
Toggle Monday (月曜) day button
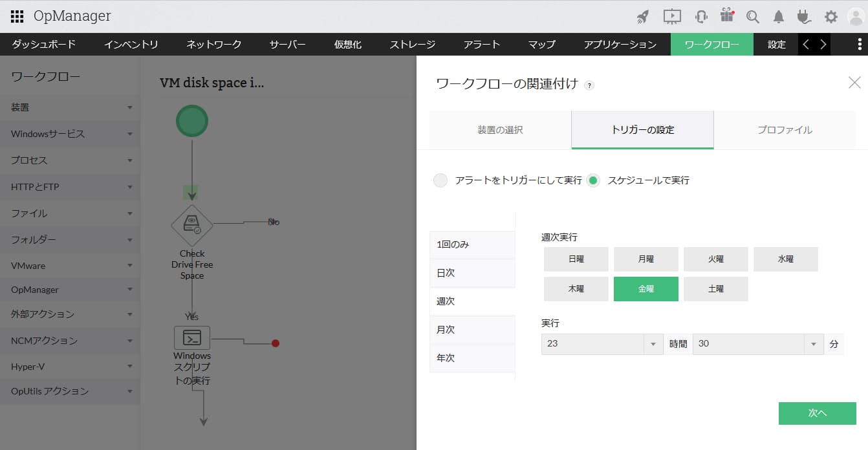point(646,259)
